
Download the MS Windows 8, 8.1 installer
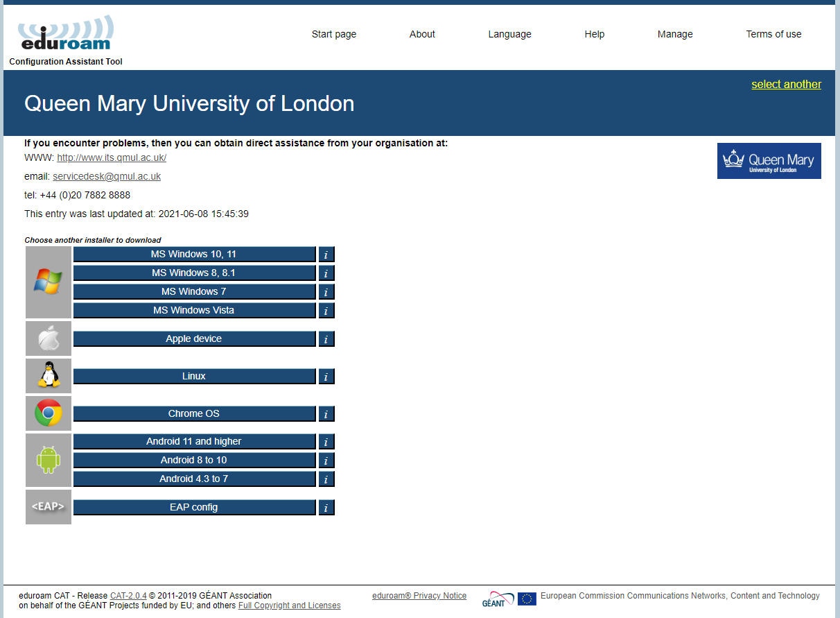click(194, 273)
